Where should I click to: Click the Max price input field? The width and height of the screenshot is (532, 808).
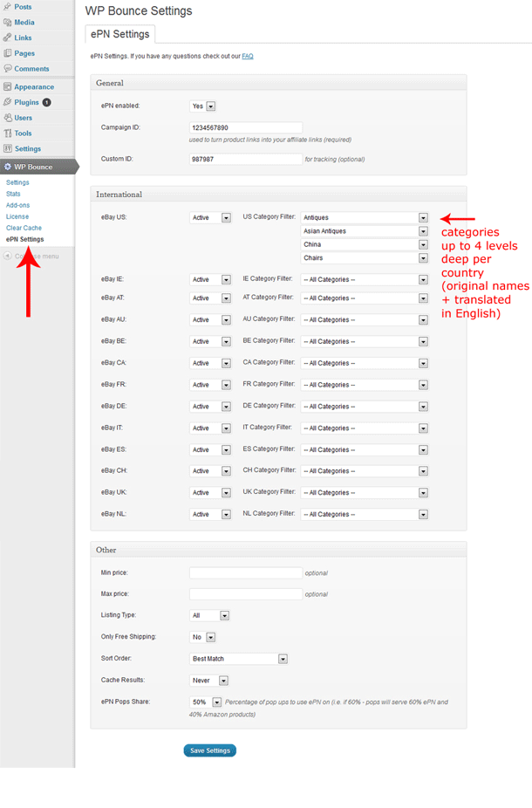point(246,593)
